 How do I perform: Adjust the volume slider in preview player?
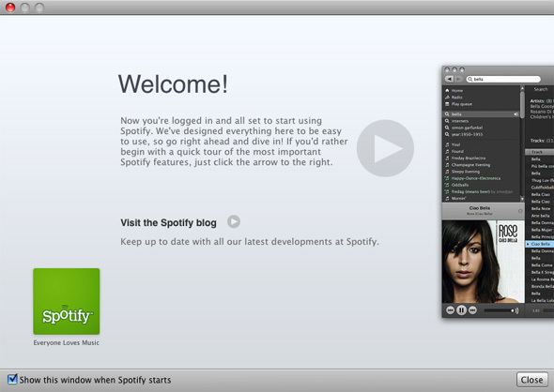tap(499, 310)
